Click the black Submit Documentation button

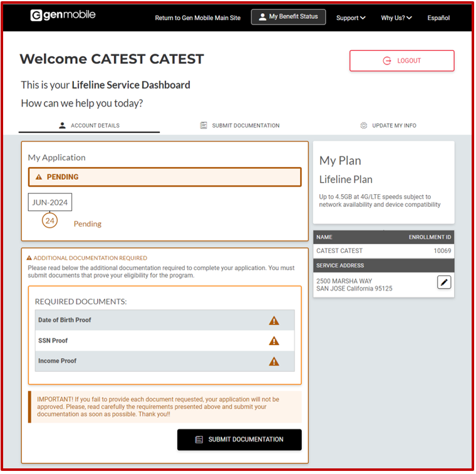tap(239, 440)
